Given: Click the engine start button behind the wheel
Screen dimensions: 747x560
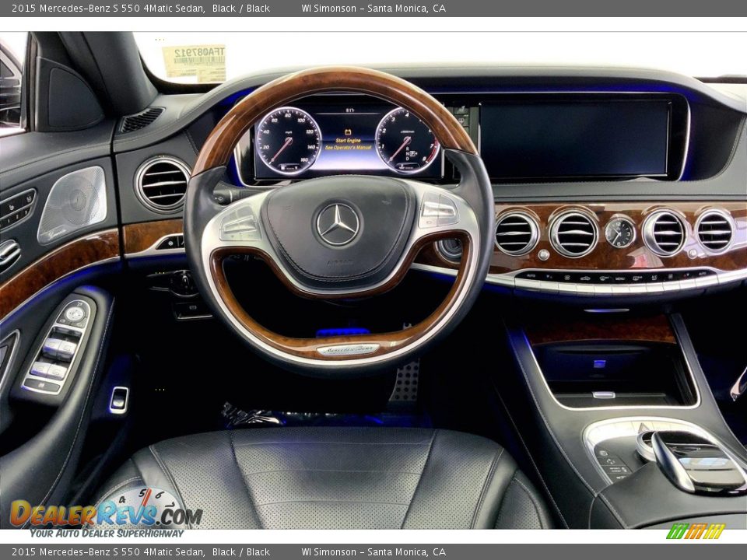Looking at the screenshot, I should 450,248.
